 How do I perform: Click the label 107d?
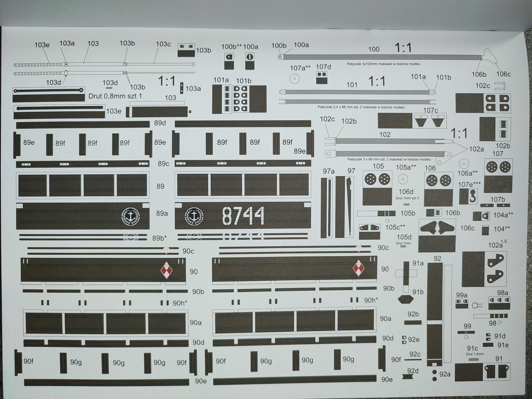click(323, 67)
